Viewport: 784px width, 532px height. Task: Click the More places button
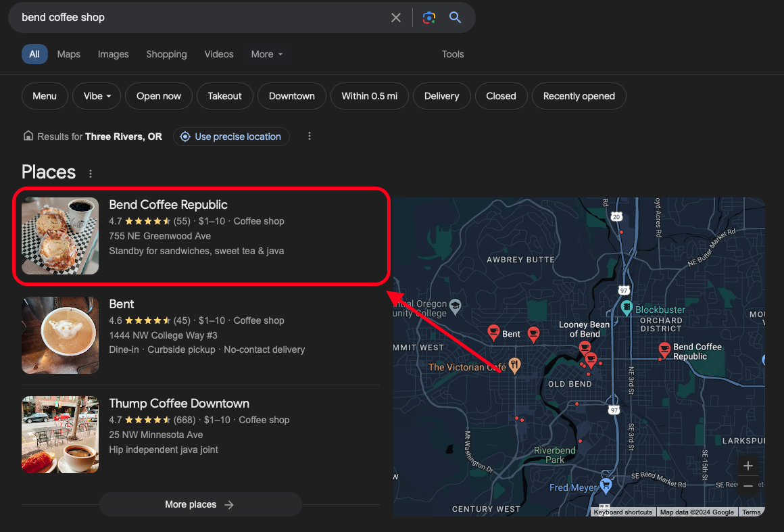(201, 504)
